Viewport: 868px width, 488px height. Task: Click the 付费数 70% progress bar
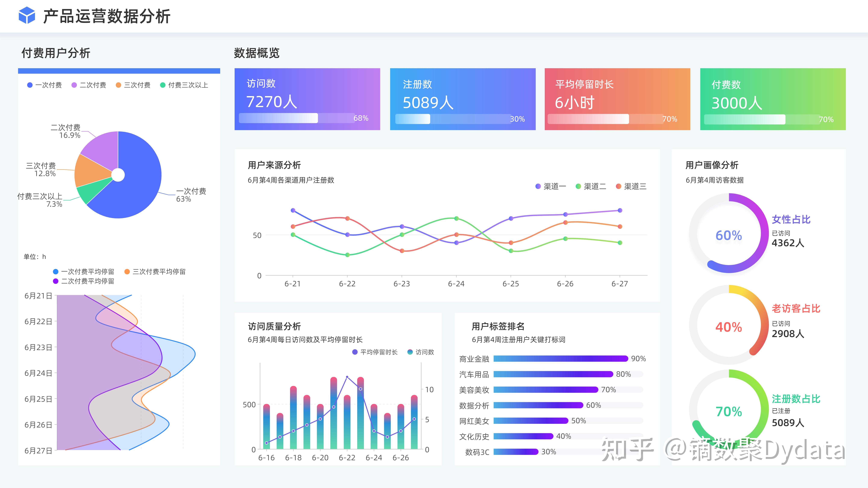(762, 119)
